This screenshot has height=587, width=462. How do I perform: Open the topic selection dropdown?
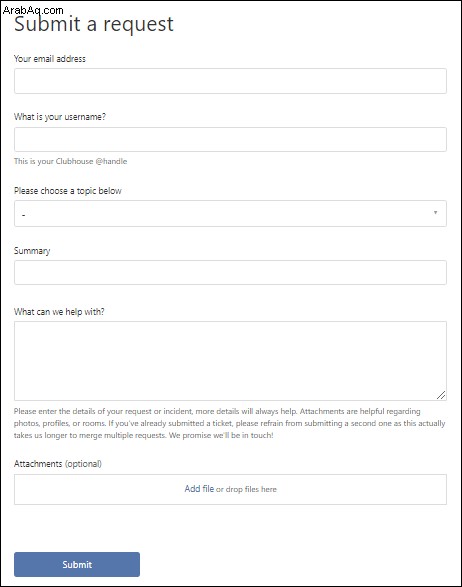point(230,213)
